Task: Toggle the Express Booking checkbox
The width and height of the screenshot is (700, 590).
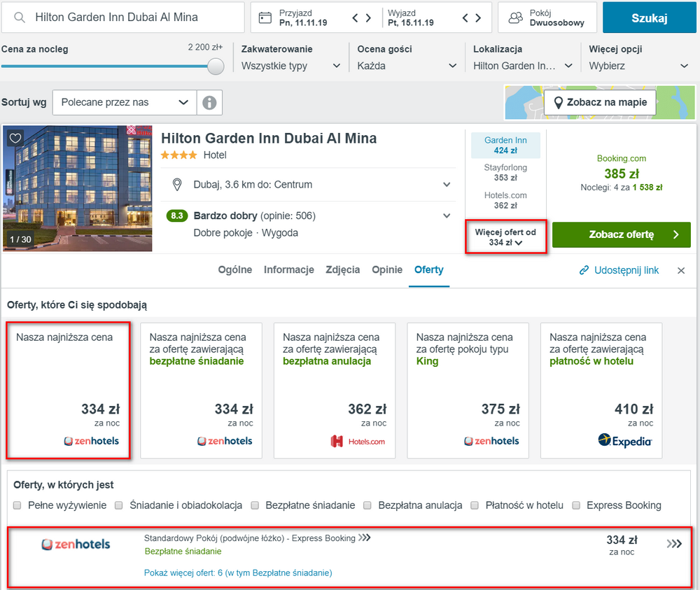Action: pos(576,505)
